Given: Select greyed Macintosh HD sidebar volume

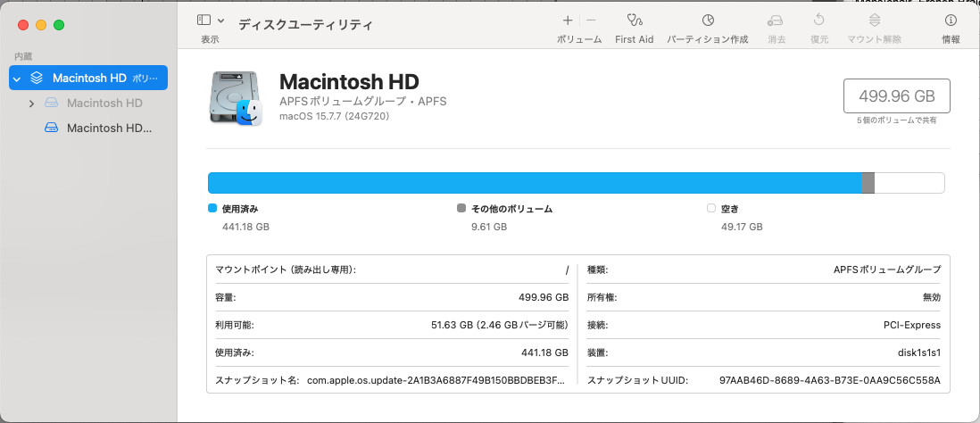Looking at the screenshot, I should point(104,104).
